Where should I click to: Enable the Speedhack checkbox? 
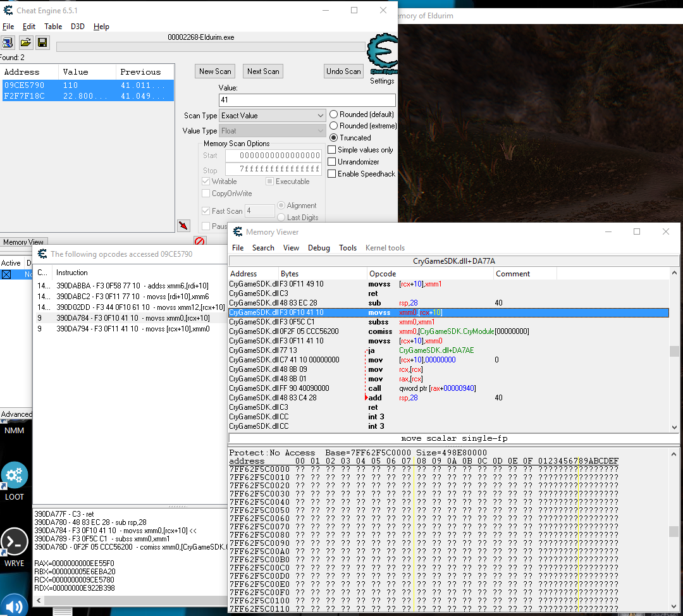click(x=331, y=173)
